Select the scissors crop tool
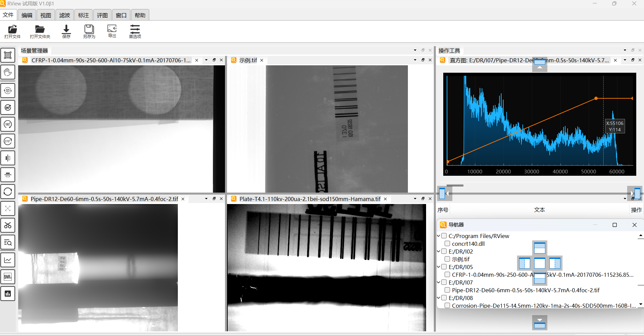This screenshot has width=644, height=335. [x=8, y=225]
